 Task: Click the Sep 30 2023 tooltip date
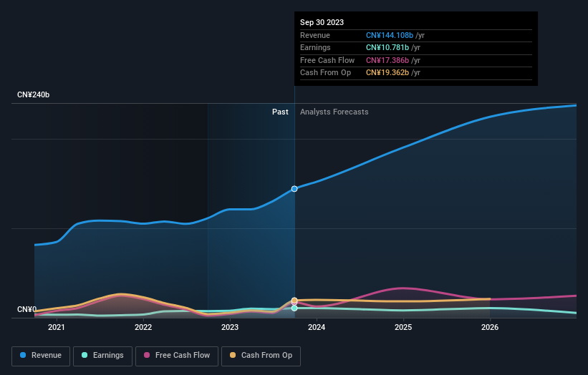322,22
